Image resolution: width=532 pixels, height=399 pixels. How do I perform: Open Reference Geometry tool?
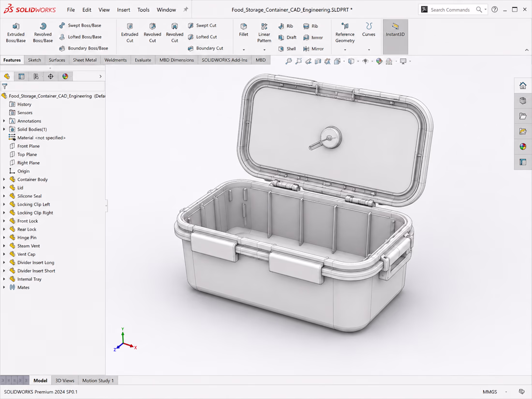point(345,33)
